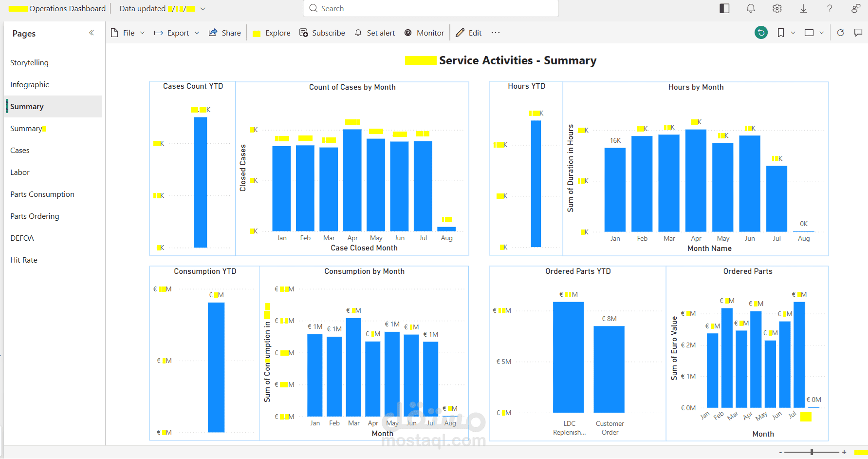Expand the Export dropdown
Viewport: 868px width, 459px height.
pos(177,33)
